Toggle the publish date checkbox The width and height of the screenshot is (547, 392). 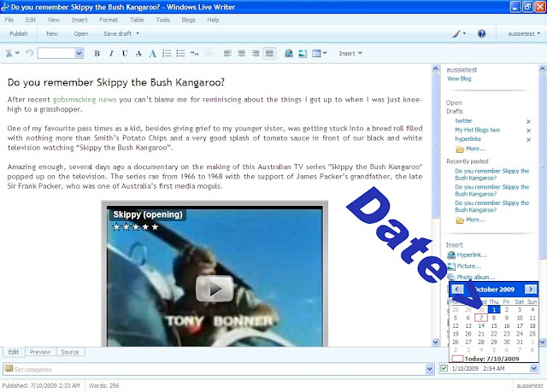[x=444, y=368]
